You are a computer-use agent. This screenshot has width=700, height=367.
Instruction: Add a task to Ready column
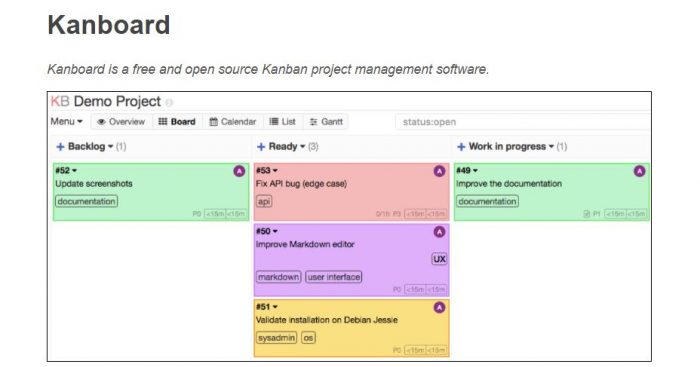point(261,146)
